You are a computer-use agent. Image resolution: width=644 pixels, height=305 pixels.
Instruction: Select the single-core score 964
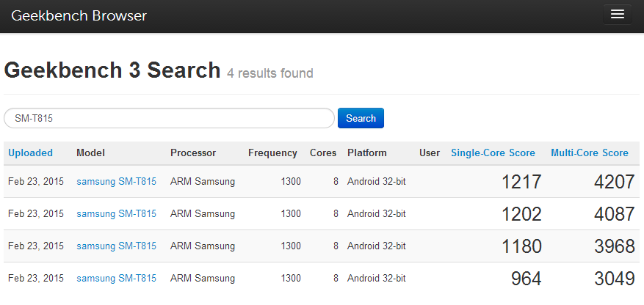point(526,279)
